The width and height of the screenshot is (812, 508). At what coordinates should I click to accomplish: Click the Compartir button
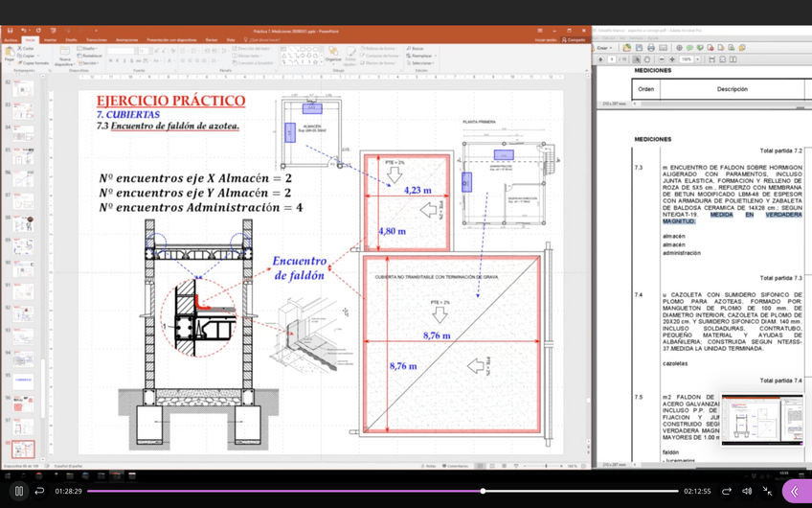coord(574,40)
